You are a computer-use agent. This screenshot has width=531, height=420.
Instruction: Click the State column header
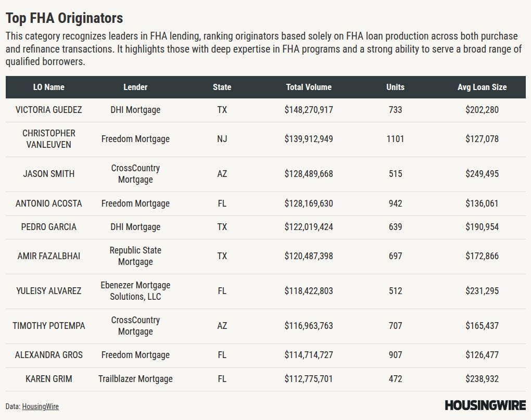pyautogui.click(x=222, y=87)
